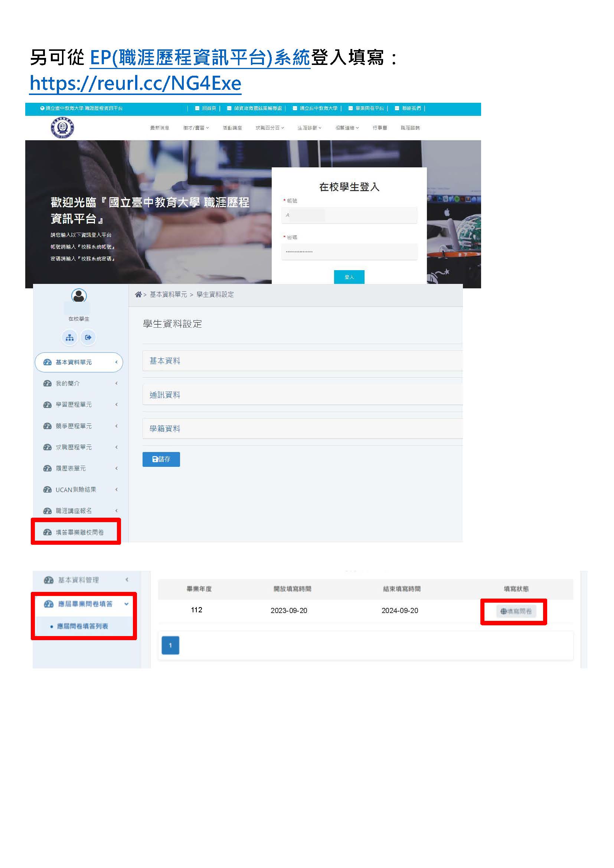This screenshot has height=868, width=614.
Task: Expand the 求職百分百 dropdown menu
Action: (270, 128)
